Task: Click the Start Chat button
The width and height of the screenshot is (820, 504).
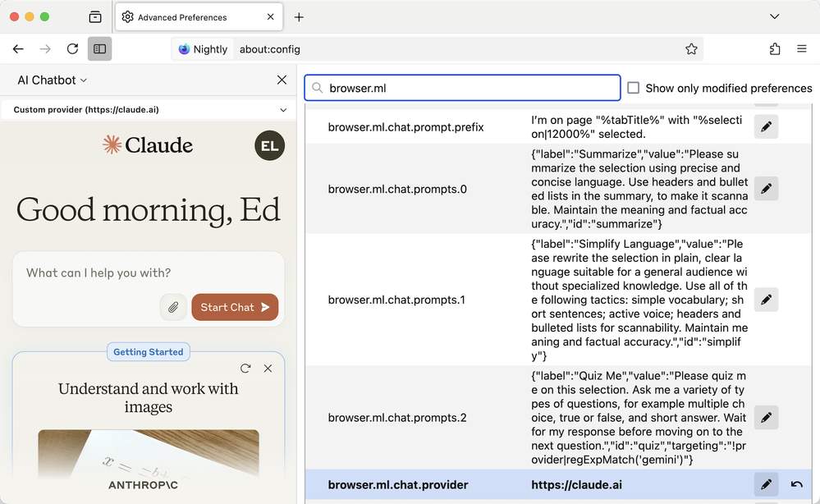Action: (x=235, y=307)
